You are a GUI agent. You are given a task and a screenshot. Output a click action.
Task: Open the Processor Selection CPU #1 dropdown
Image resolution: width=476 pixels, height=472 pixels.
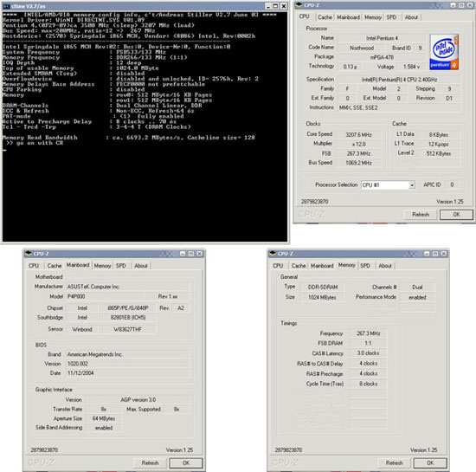[388, 185]
